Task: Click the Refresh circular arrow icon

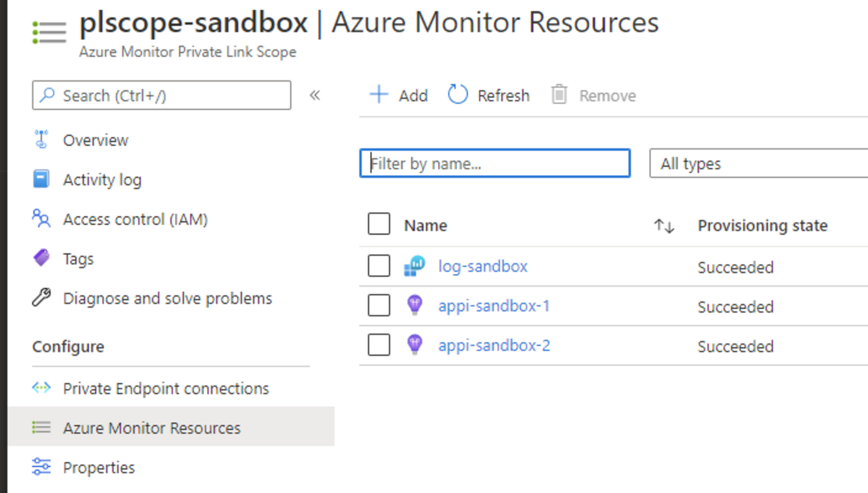Action: [457, 95]
